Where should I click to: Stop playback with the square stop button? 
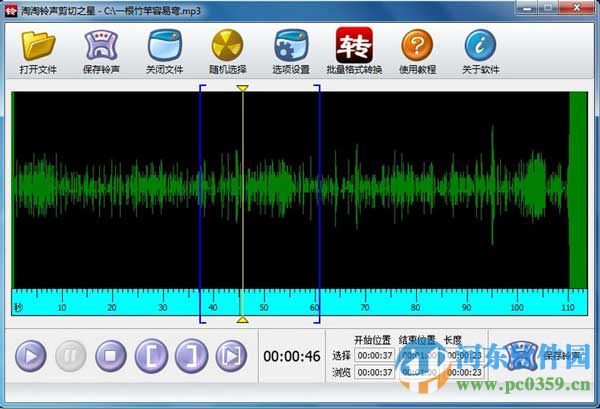(111, 356)
